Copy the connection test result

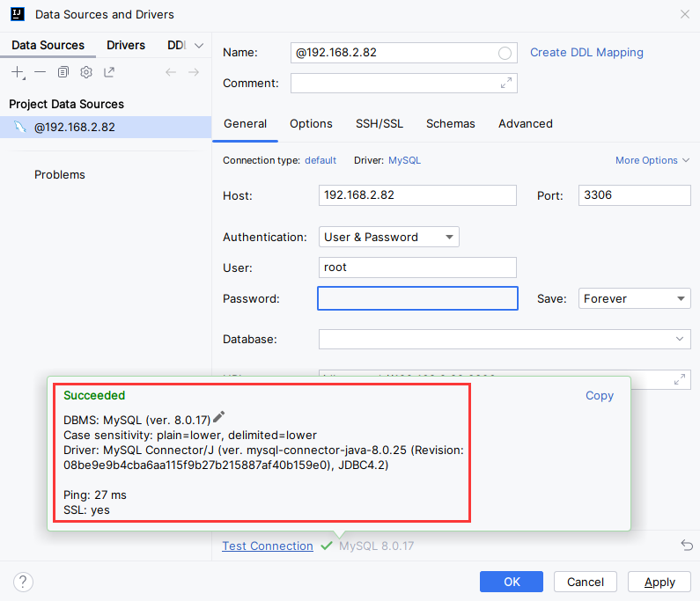click(600, 395)
